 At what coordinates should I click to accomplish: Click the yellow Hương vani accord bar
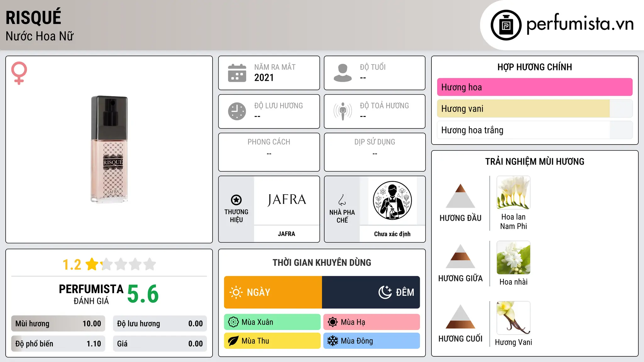pyautogui.click(x=535, y=109)
